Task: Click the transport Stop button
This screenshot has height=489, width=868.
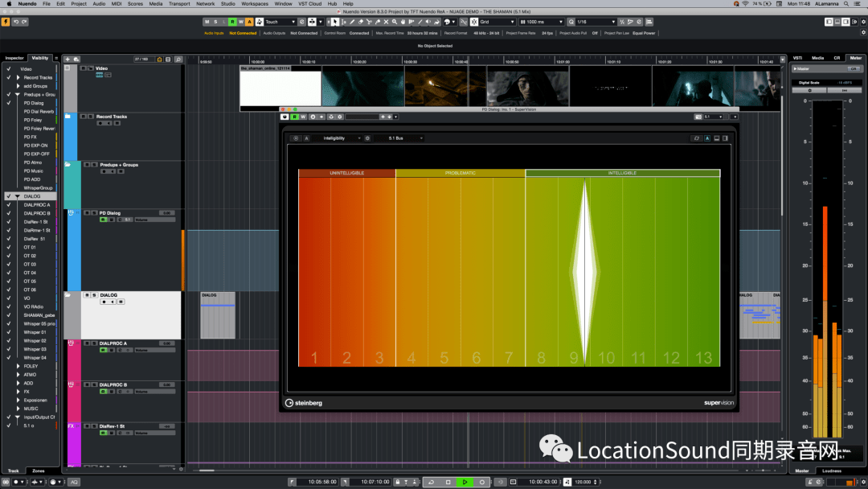Action: point(448,482)
